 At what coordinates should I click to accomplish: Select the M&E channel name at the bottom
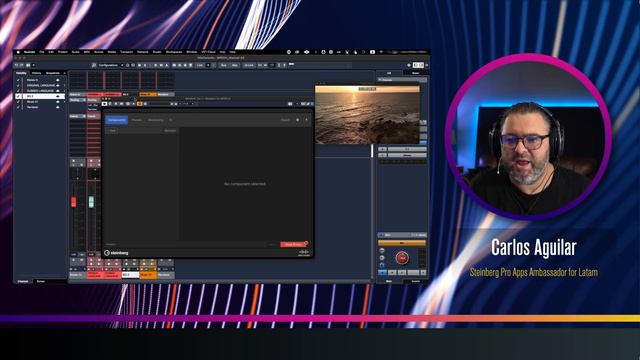pyautogui.click(x=131, y=275)
